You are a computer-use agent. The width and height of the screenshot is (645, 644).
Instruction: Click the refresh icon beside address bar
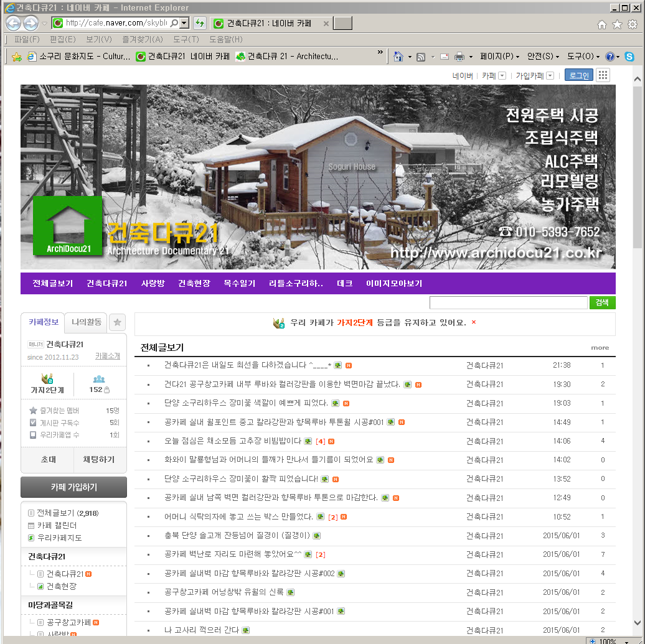coord(200,24)
